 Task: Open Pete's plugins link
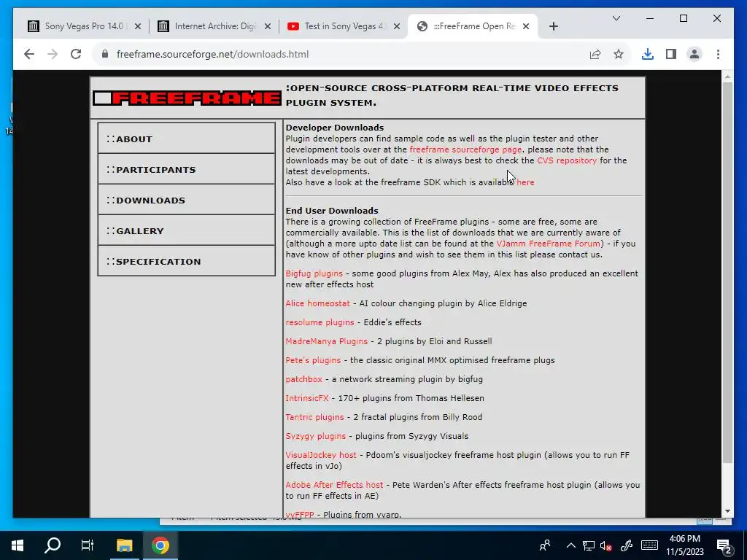pos(313,360)
